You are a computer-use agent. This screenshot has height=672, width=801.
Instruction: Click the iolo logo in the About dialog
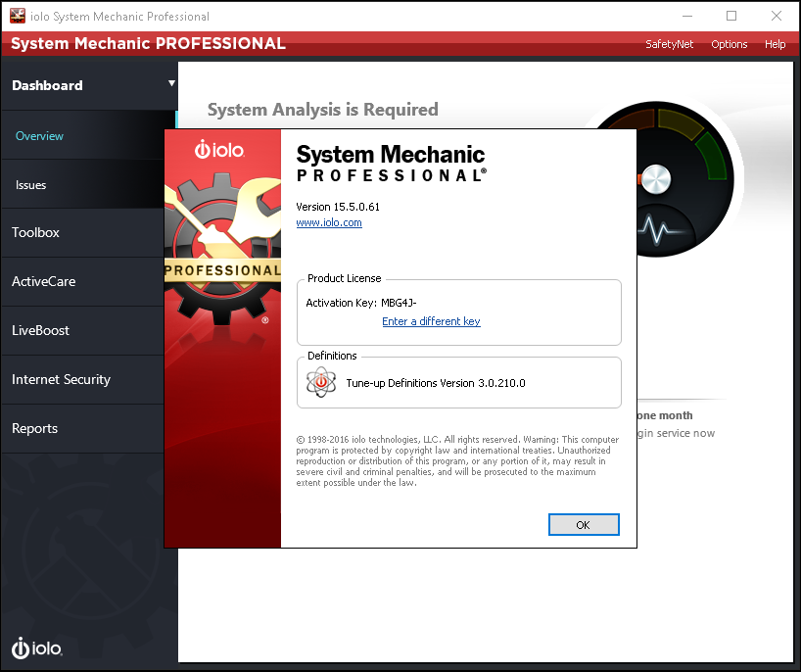click(x=219, y=150)
